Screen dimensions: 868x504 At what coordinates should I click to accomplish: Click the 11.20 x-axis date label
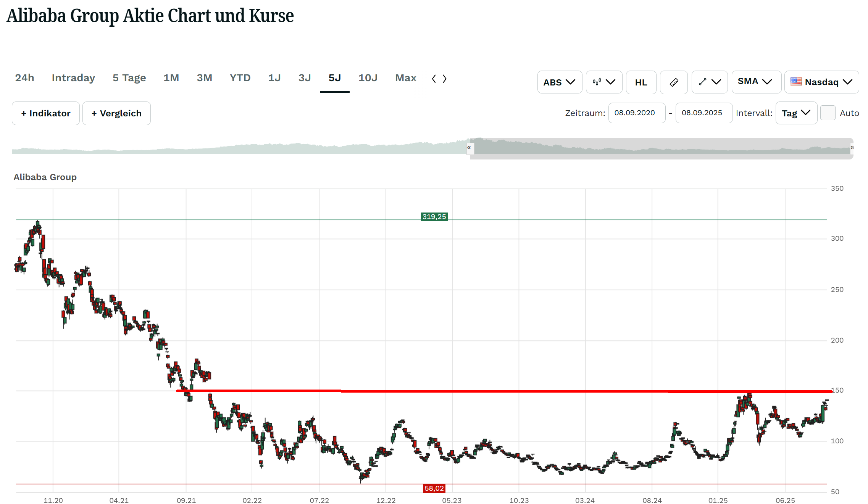pos(53,500)
